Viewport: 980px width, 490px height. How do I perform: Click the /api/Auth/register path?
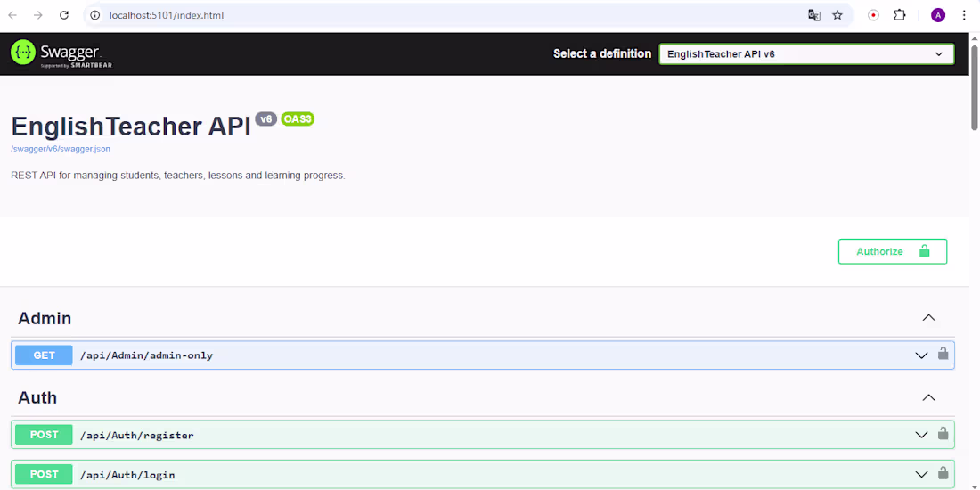pos(137,435)
